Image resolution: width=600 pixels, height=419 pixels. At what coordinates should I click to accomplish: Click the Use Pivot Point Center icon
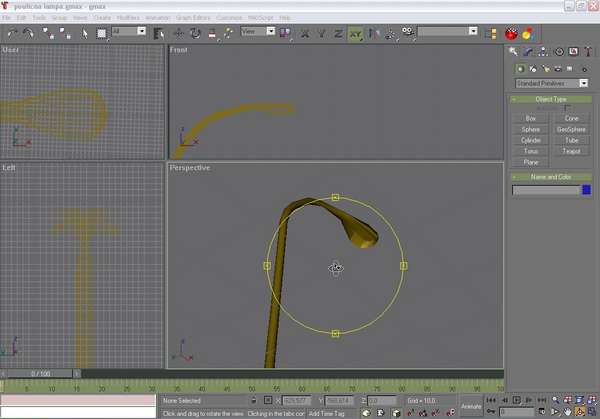click(285, 33)
